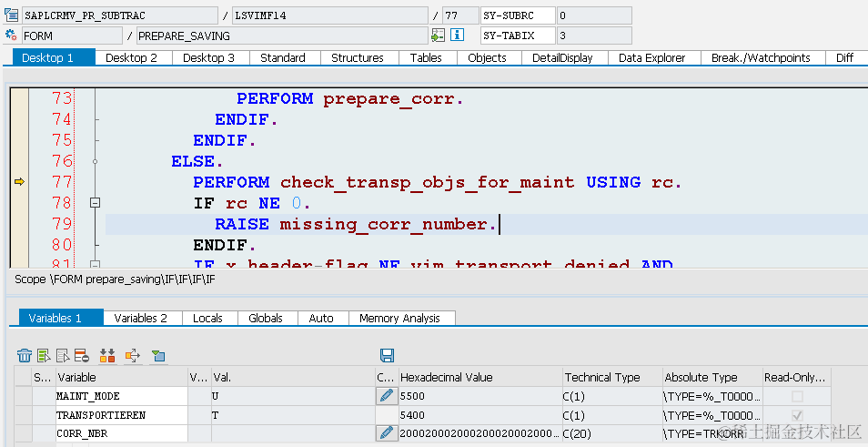
Task: Switch to Desktop 1 tab
Action: [54, 57]
